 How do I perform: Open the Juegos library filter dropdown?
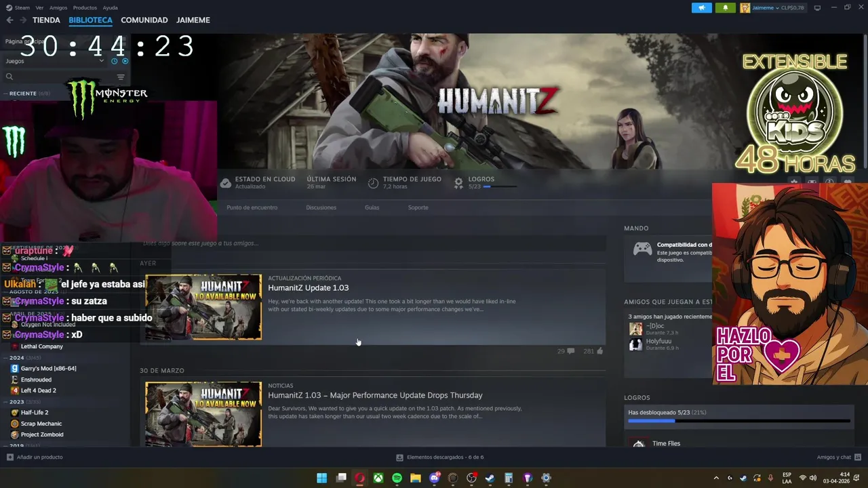54,61
